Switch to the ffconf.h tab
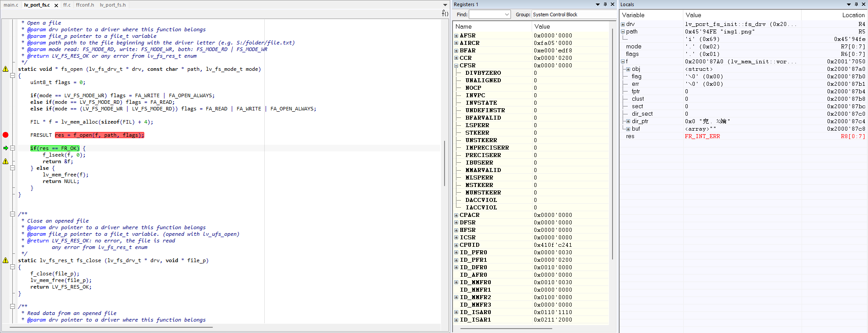 click(x=85, y=5)
